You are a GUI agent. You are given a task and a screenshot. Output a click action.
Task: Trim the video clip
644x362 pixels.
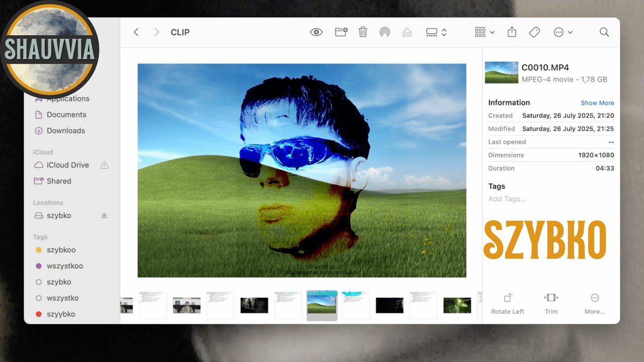point(551,304)
